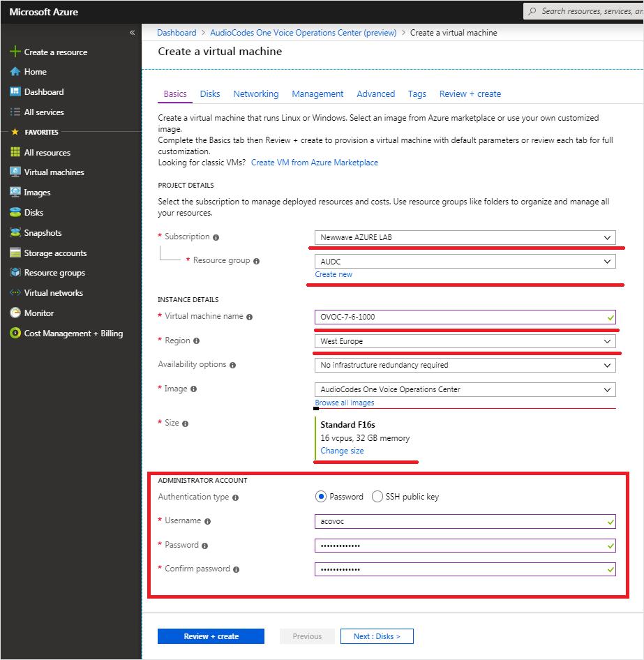
Task: Click the info icon next to Subscription
Action: pyautogui.click(x=216, y=237)
